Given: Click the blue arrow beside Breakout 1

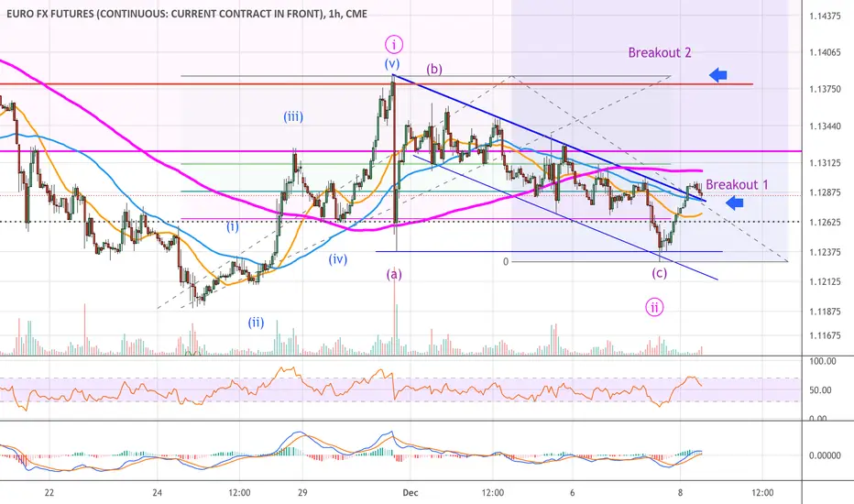Looking at the screenshot, I should click(735, 203).
